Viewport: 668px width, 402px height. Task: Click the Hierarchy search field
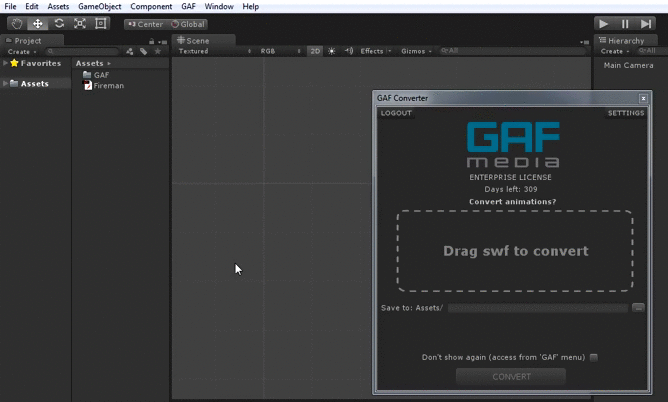point(651,51)
